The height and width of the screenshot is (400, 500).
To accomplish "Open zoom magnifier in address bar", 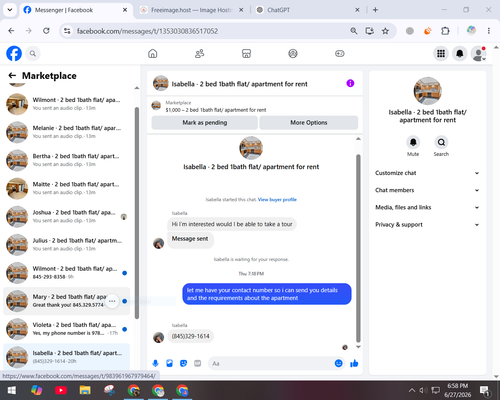I will click(354, 31).
